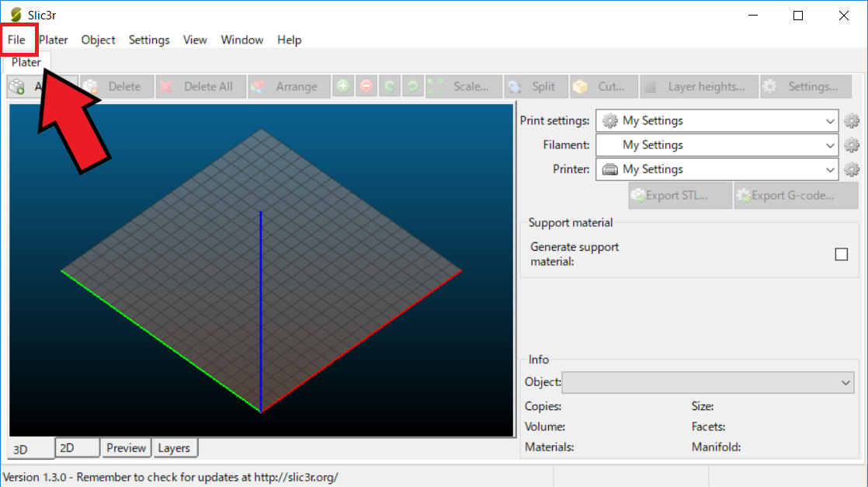Screen dimensions: 868x487
Task: Click the "Support material" group heading
Action: (571, 223)
